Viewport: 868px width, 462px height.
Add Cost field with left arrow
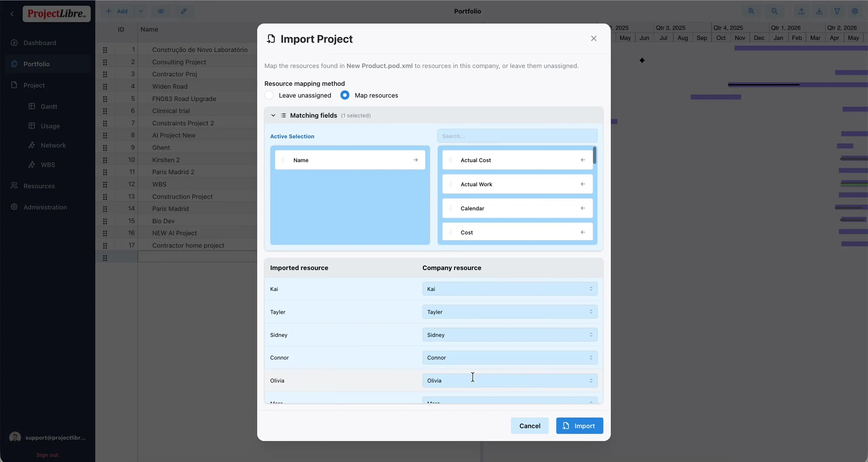tap(583, 232)
